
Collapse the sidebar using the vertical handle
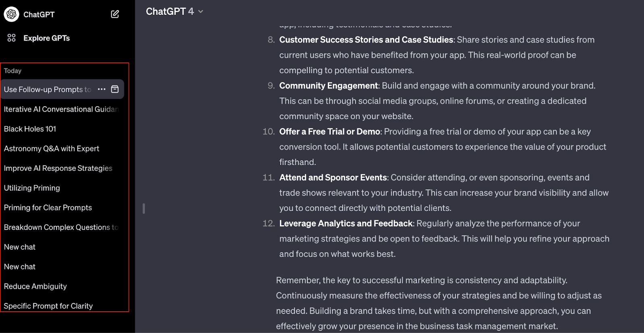click(144, 208)
